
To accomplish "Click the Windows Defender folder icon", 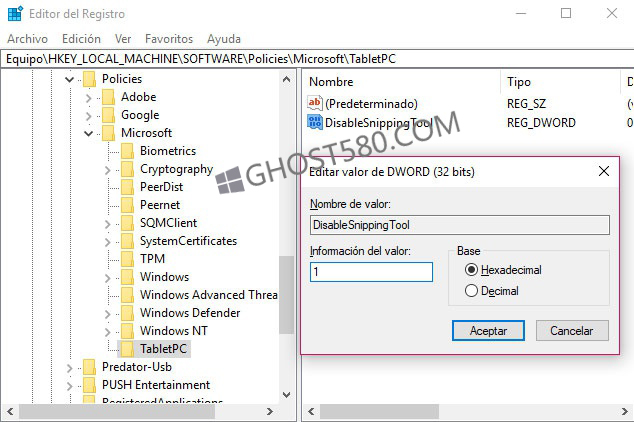I will coord(127,313).
